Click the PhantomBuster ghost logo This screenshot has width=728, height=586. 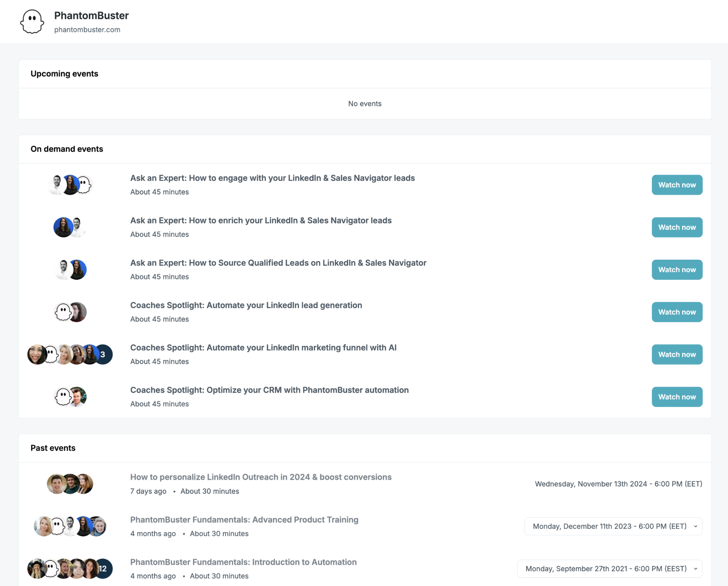[x=32, y=22]
